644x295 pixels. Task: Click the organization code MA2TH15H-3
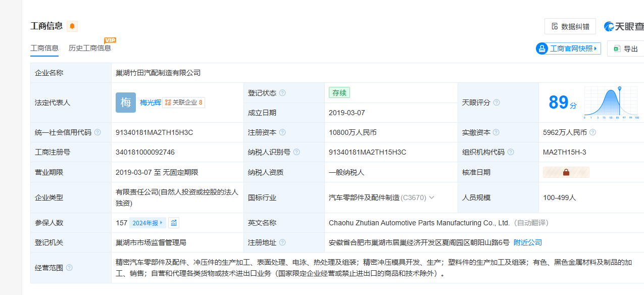(565, 152)
